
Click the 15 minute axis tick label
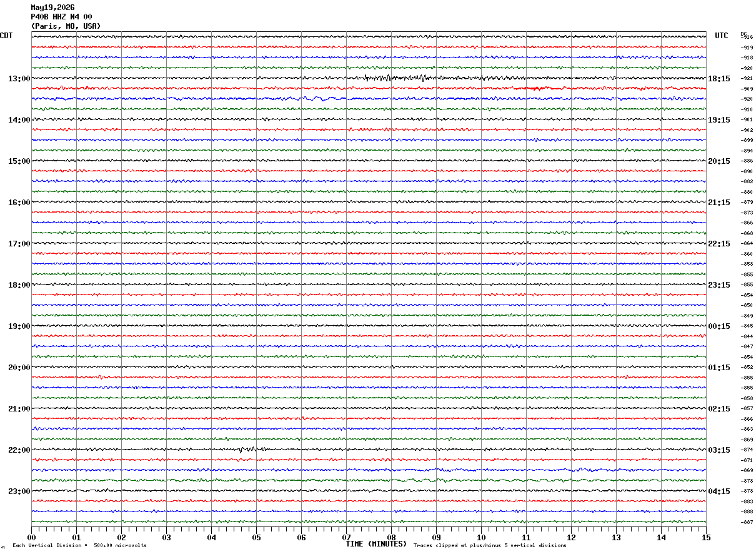pos(706,537)
